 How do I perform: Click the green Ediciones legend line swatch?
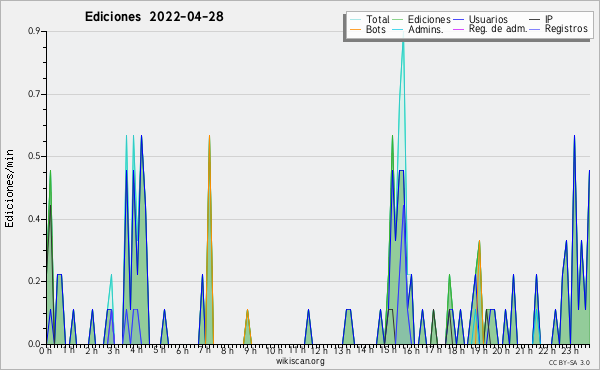(x=398, y=20)
